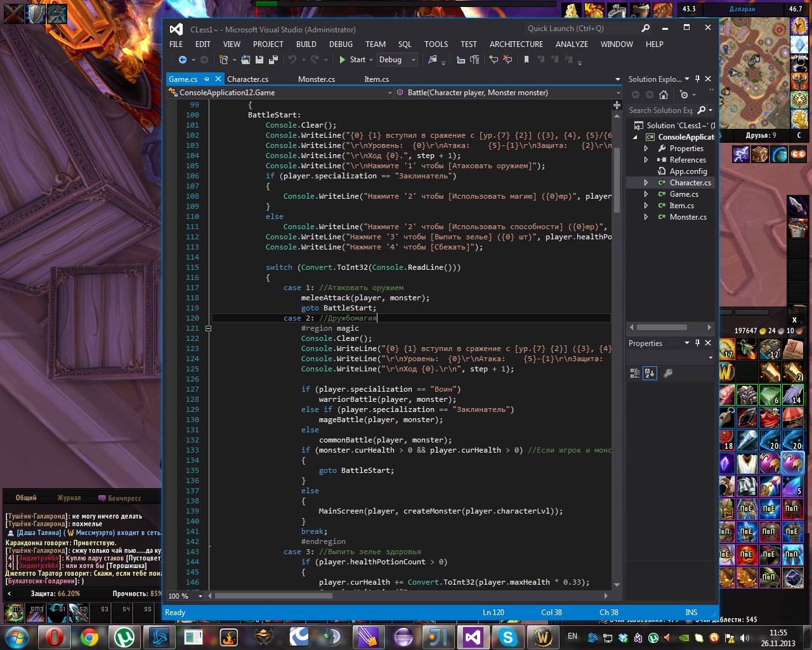
Task: Click the Navigate Backward arrow icon
Action: pyautogui.click(x=183, y=60)
